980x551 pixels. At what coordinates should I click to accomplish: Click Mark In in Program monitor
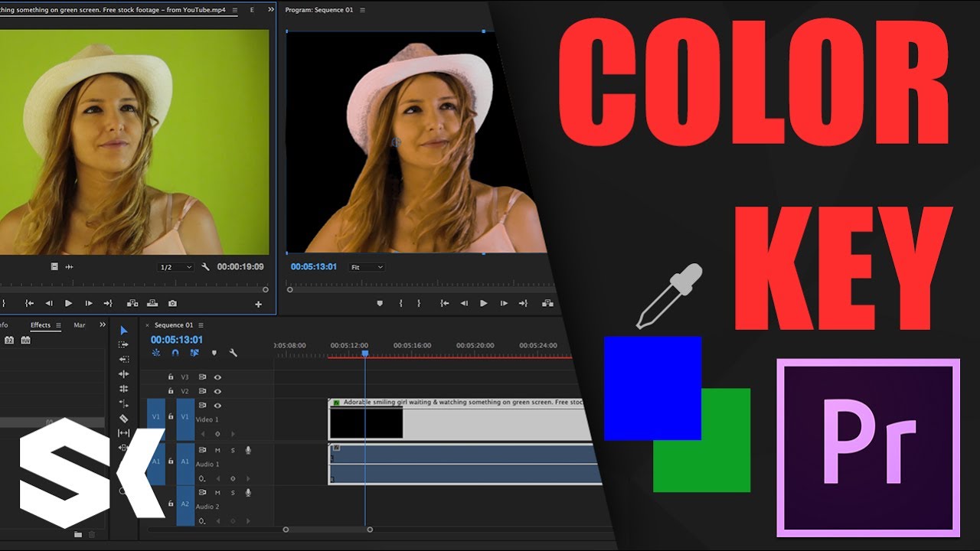400,304
